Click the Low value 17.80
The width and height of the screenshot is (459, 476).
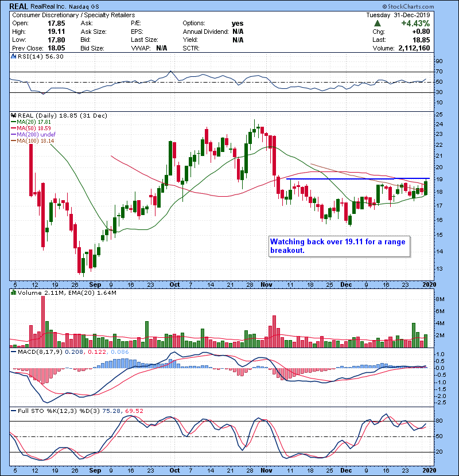point(56,40)
